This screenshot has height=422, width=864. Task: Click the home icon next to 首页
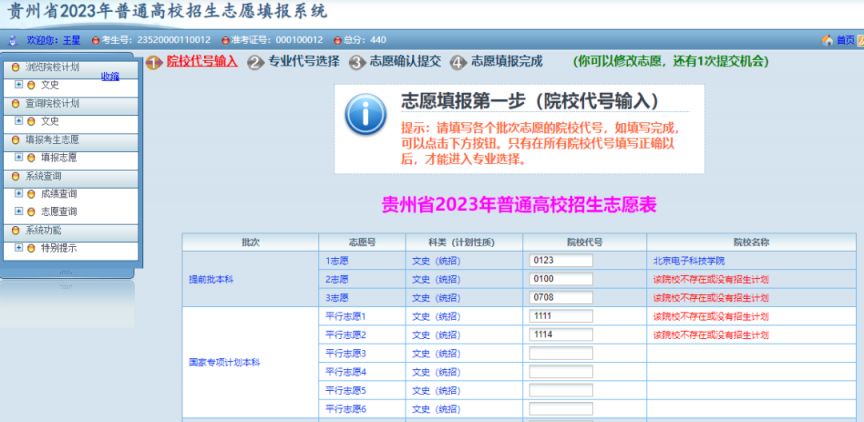click(827, 40)
